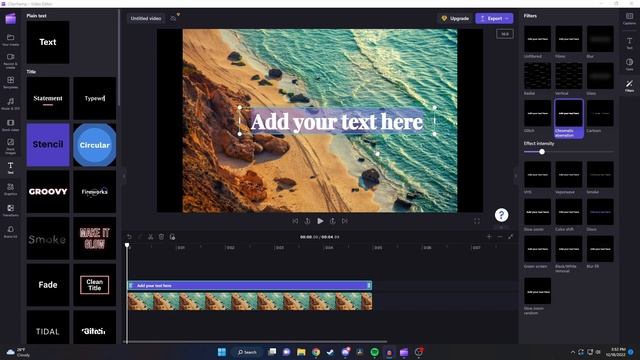
Task: Click the Clipchamp logo icon
Action: tap(11, 18)
